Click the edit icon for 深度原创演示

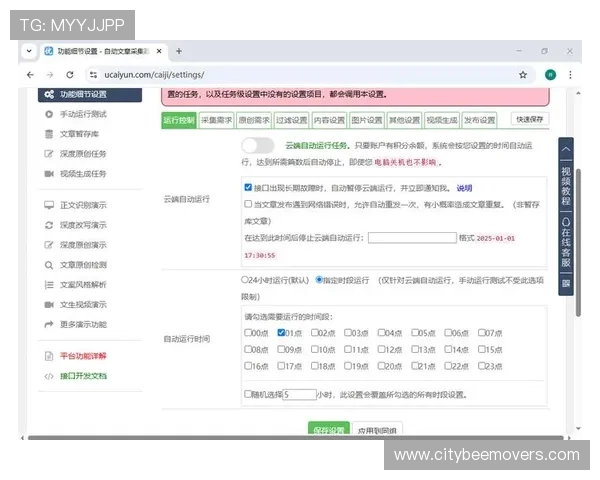pyautogui.click(x=49, y=245)
